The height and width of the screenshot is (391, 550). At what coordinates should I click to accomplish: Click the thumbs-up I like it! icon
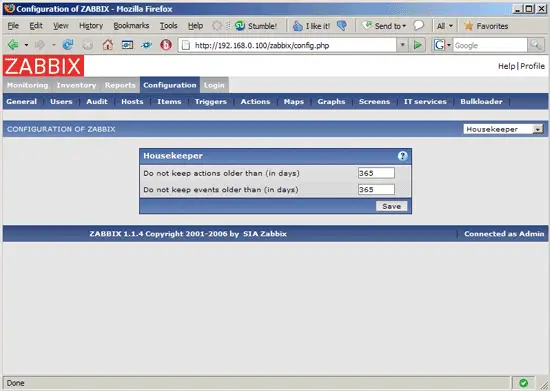(x=297, y=26)
